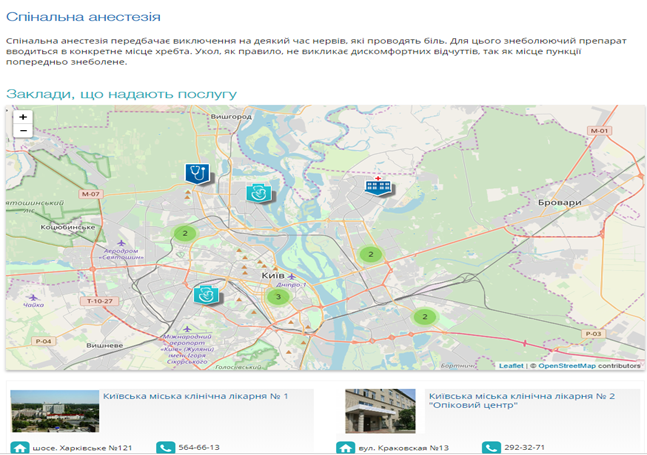Click the photo thumbnail of hospital № 1
The image size is (647, 455).
[x=54, y=411]
